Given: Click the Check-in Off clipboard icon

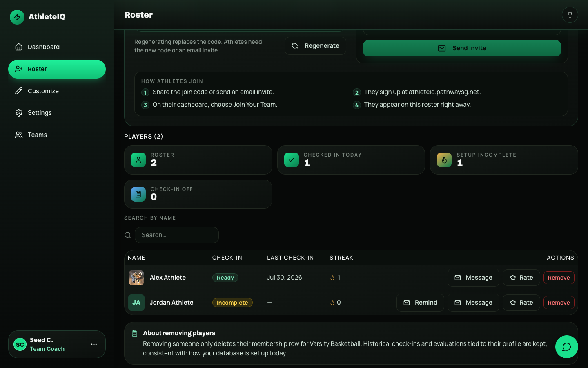Looking at the screenshot, I should 138,194.
